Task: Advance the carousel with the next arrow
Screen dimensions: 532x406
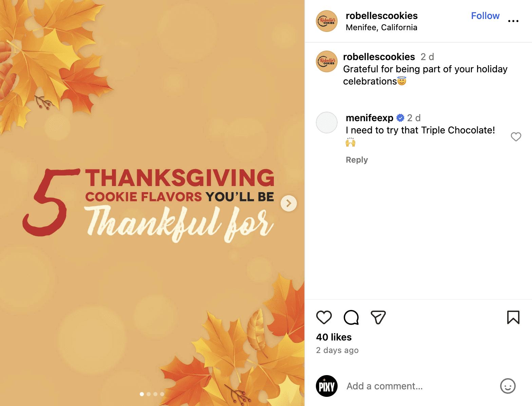Action: coord(288,203)
